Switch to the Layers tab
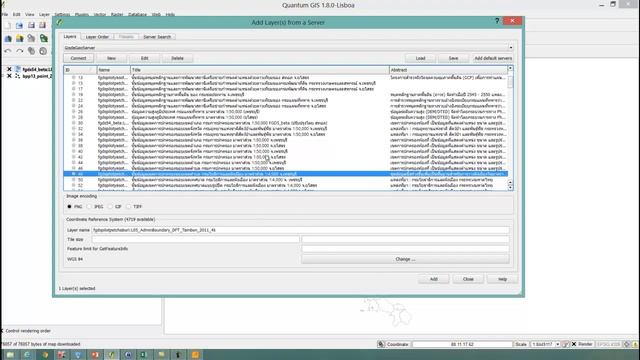This screenshot has width=640, height=360. pos(70,36)
